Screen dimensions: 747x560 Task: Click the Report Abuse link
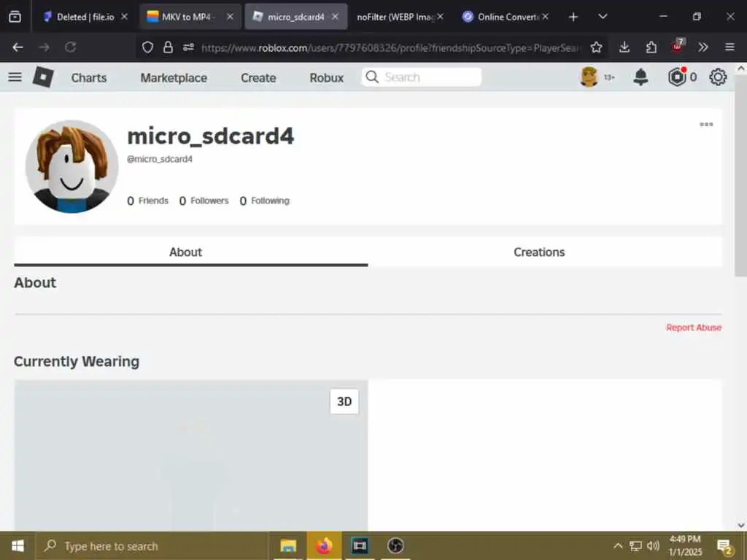tap(694, 327)
